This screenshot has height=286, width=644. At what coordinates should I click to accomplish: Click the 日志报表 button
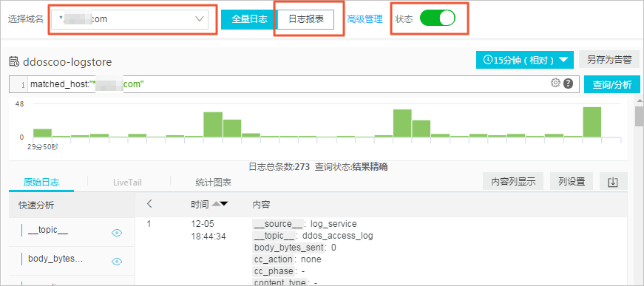[x=306, y=19]
